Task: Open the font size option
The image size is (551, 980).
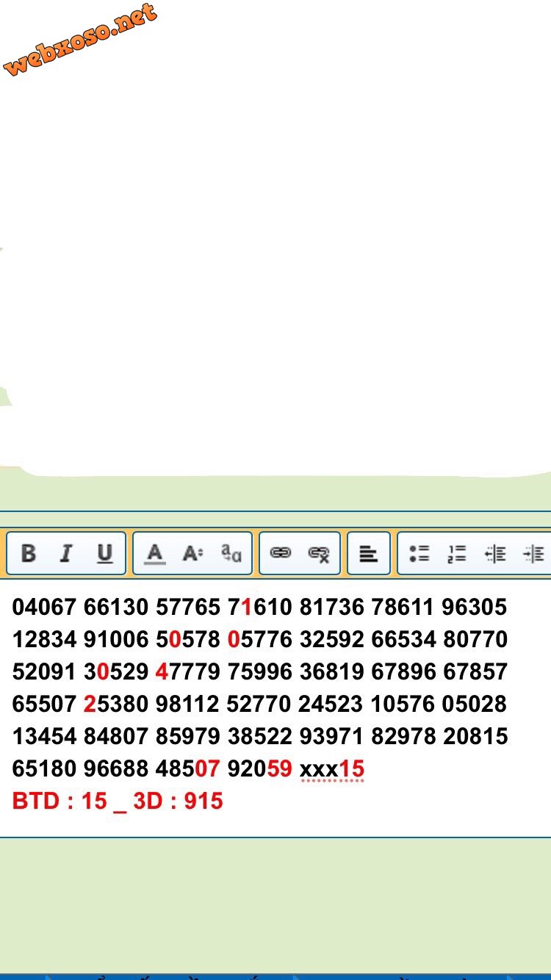Action: click(192, 553)
